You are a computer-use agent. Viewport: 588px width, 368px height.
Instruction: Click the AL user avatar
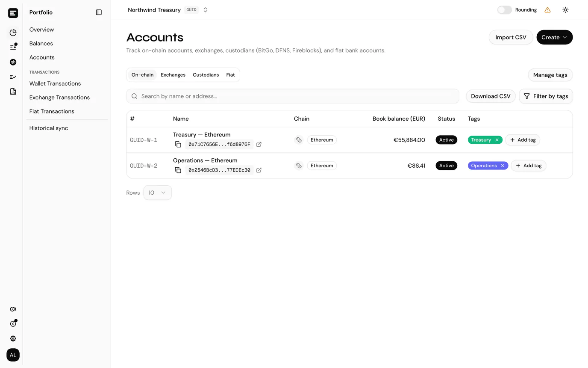13,355
